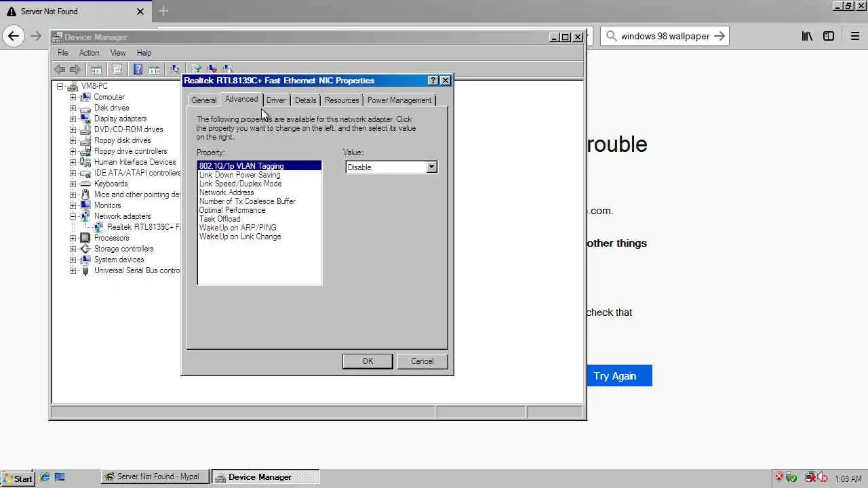Screen dimensions: 868x488
Task: Switch to the Driver tab
Action: pos(276,100)
